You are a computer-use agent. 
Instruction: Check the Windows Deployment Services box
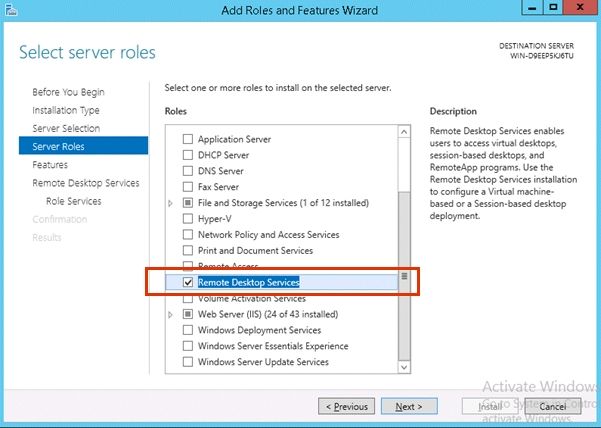tap(188, 330)
